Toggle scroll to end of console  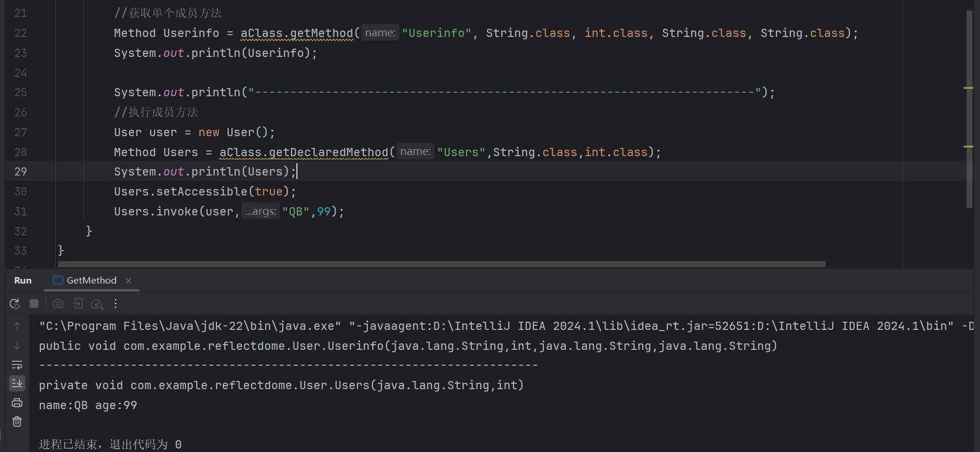click(17, 383)
